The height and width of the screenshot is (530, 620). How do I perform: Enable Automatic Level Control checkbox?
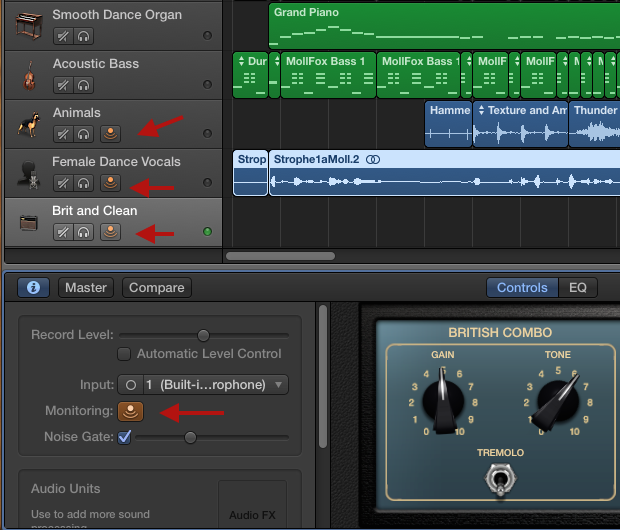(x=124, y=354)
